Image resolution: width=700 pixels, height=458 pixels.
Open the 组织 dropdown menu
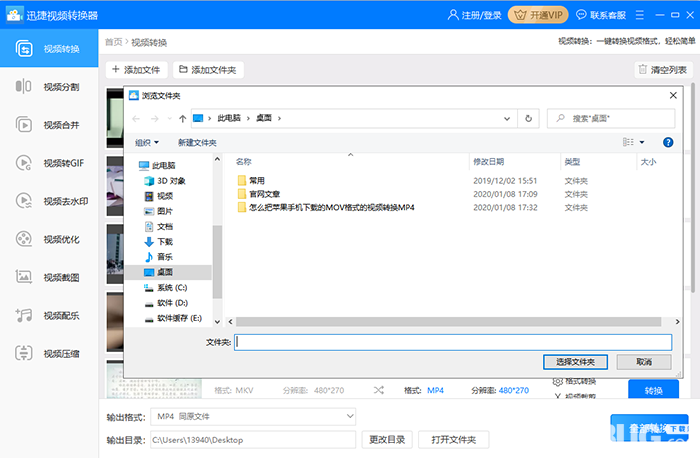click(x=147, y=142)
